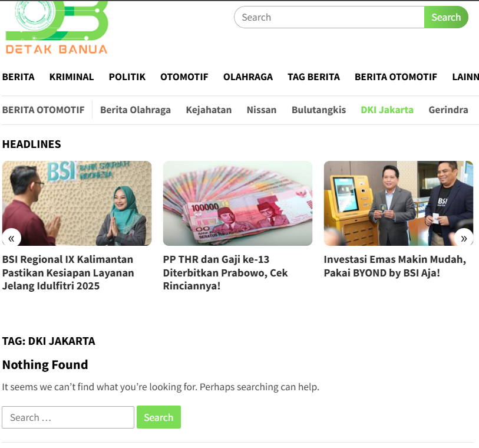The width and height of the screenshot is (479, 448).
Task: Open the 100000 rupiah banknotes thumbnail
Action: (237, 203)
